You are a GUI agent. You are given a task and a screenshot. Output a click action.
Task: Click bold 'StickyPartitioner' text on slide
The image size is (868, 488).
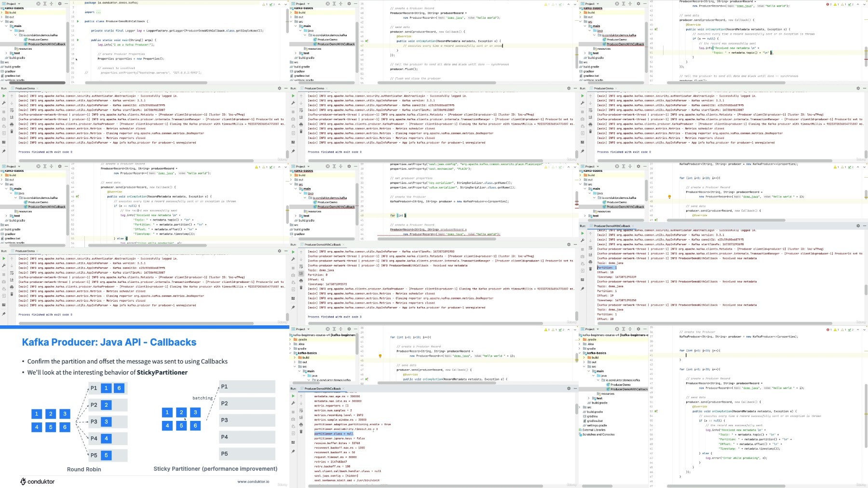(x=162, y=372)
